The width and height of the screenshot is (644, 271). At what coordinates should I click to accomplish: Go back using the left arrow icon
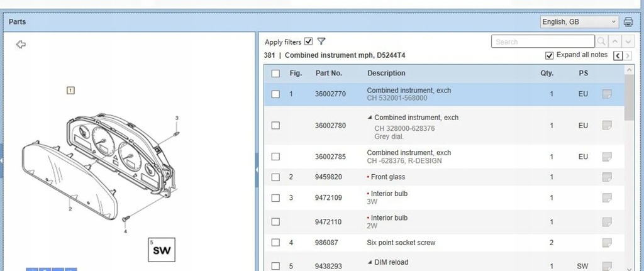tap(21, 45)
